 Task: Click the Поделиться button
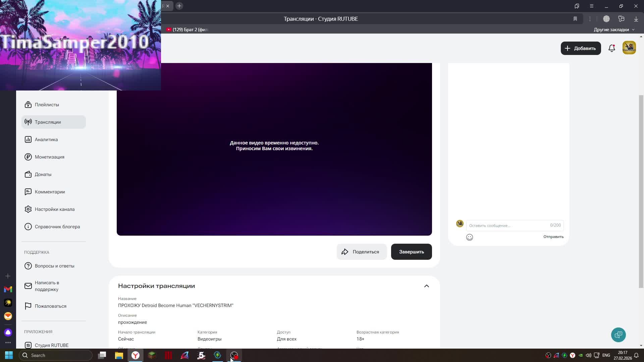pyautogui.click(x=361, y=252)
